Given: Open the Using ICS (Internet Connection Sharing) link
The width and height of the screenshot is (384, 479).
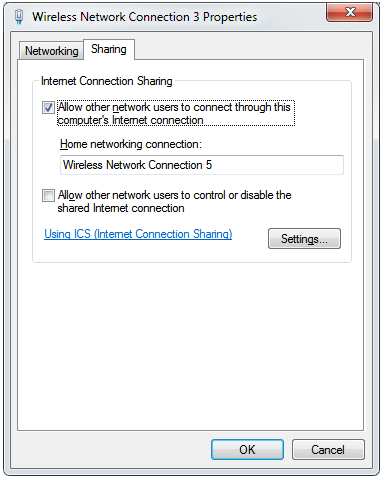Looking at the screenshot, I should click(138, 234).
